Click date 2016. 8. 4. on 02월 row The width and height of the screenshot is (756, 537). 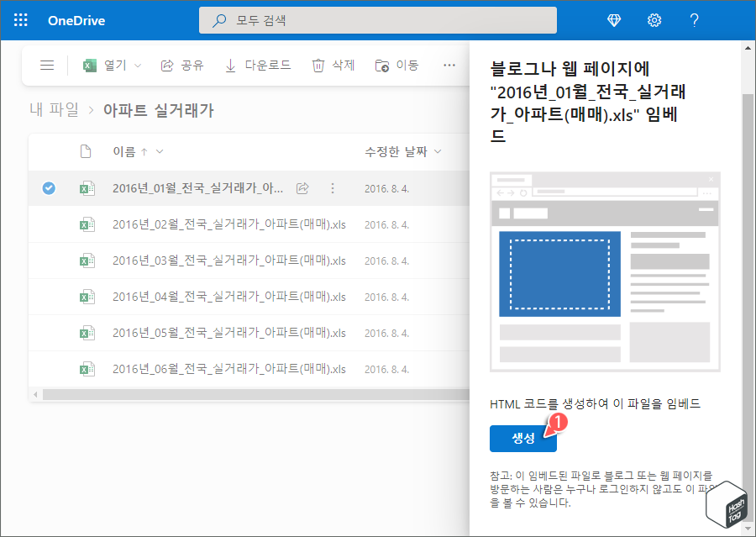pyautogui.click(x=386, y=224)
